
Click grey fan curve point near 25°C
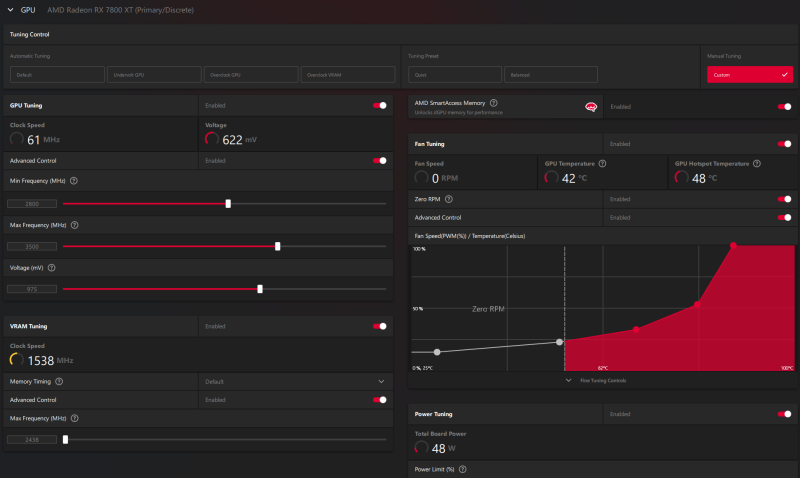437,352
